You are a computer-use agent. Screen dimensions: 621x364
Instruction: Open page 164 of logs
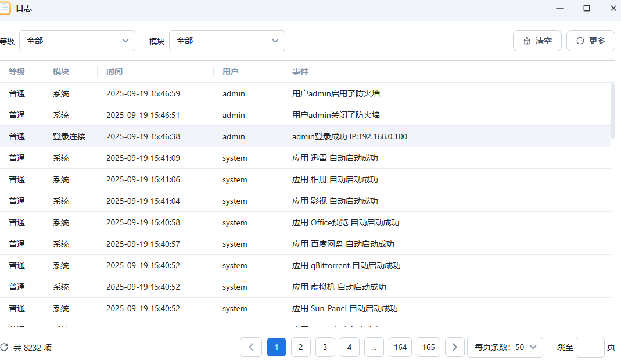[x=400, y=347]
